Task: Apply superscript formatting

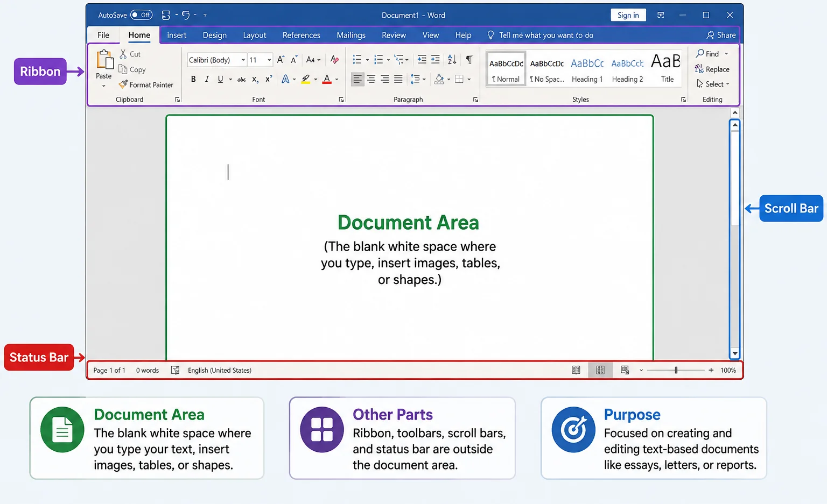Action: 269,79
